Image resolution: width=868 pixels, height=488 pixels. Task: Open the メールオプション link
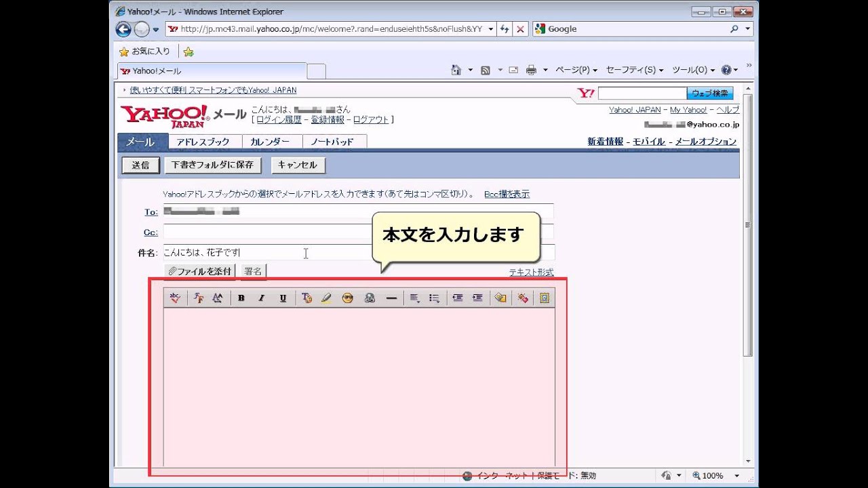click(706, 142)
